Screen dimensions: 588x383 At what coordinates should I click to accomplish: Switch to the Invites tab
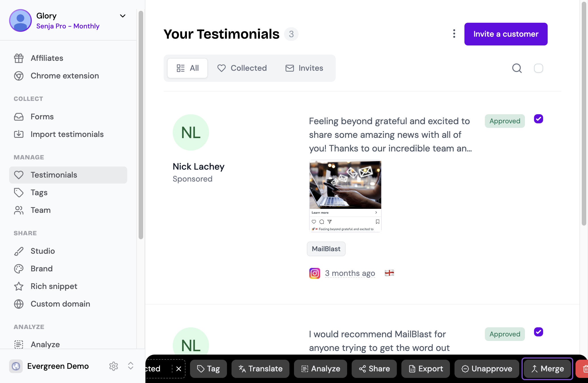tap(304, 68)
